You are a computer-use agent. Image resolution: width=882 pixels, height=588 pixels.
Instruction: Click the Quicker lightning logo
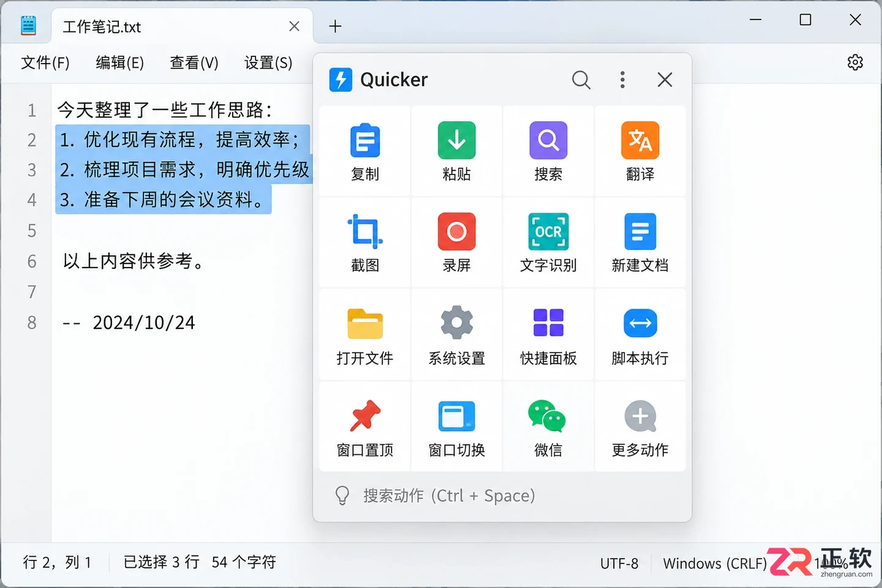341,80
